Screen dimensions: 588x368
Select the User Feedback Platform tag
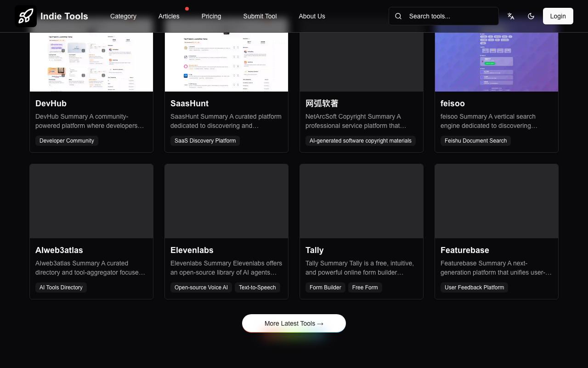tap(475, 287)
